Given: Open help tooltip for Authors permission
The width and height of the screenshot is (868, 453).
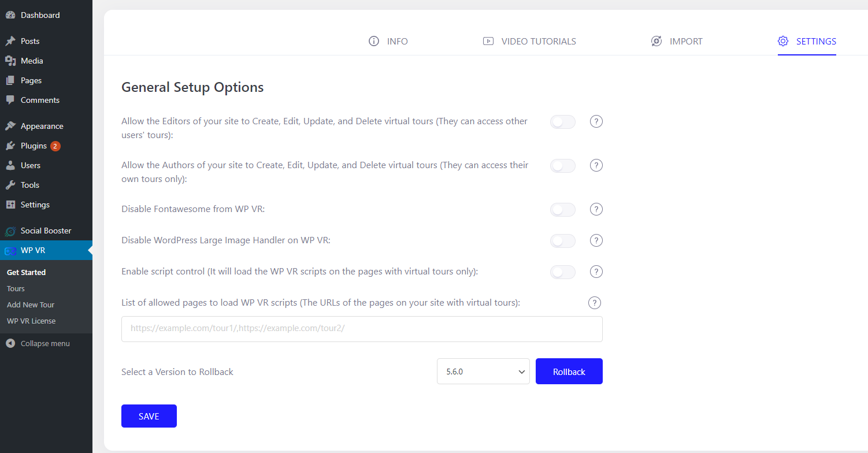Looking at the screenshot, I should click(596, 165).
